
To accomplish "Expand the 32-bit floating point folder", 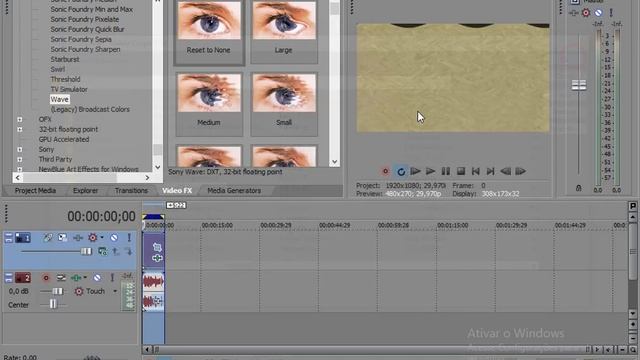I will [20, 129].
